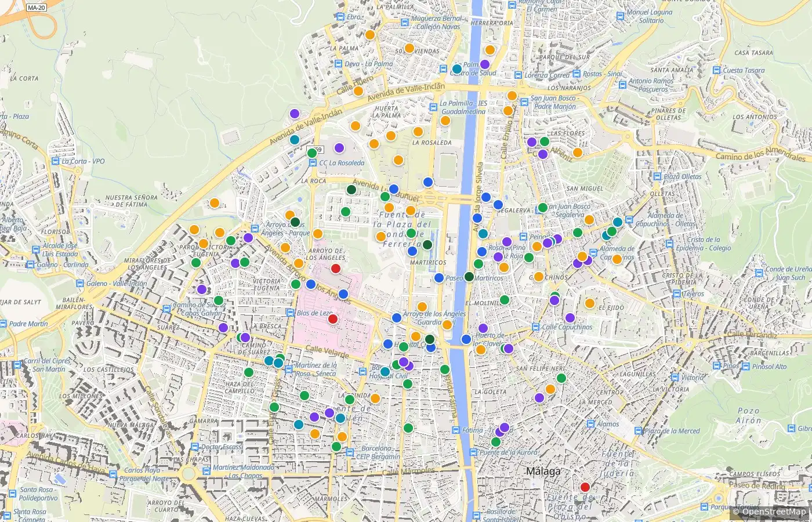Select the Plaza de la Merced bus stop icon
Screen dimensions: 812x522
[x=638, y=432]
